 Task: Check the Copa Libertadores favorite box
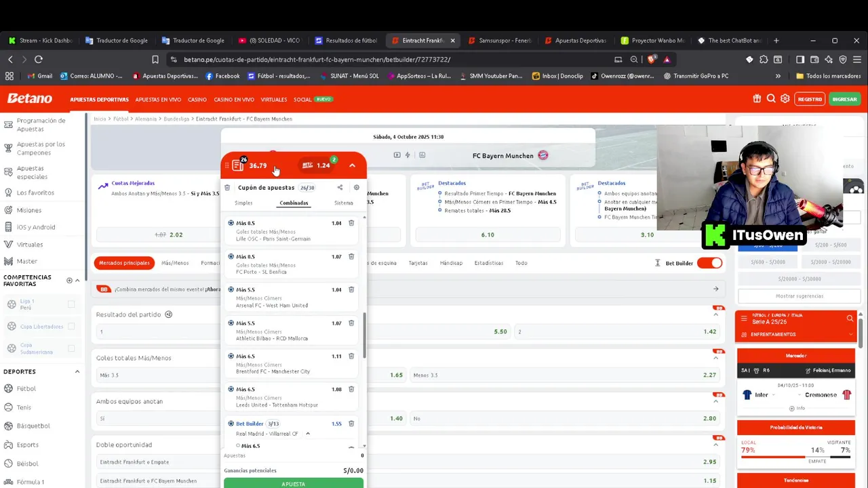pos(71,326)
